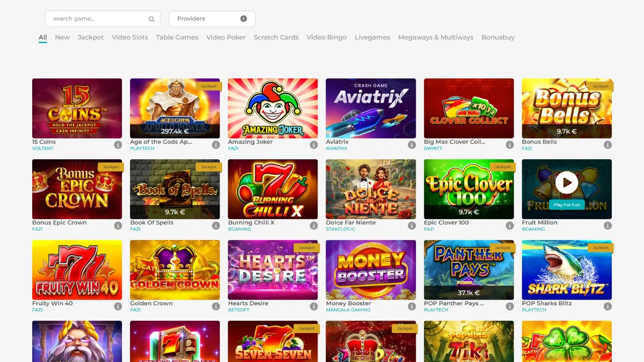Show info for Amazing Joker game
644x362 pixels.
coord(314,145)
